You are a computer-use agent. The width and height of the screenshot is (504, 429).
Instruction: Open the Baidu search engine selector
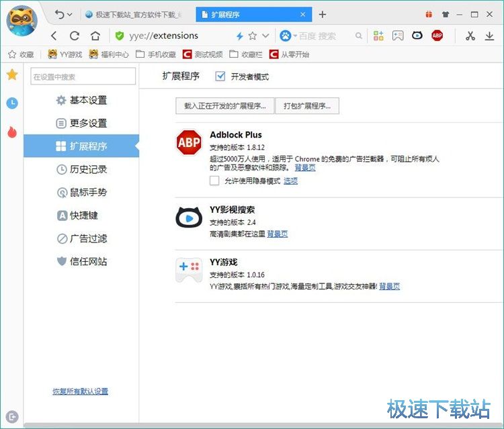click(288, 36)
